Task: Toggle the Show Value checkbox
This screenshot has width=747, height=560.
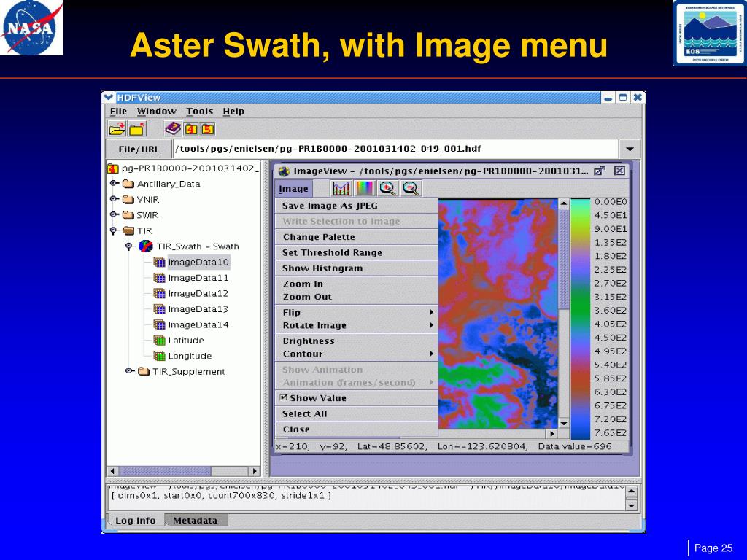Action: coord(284,397)
